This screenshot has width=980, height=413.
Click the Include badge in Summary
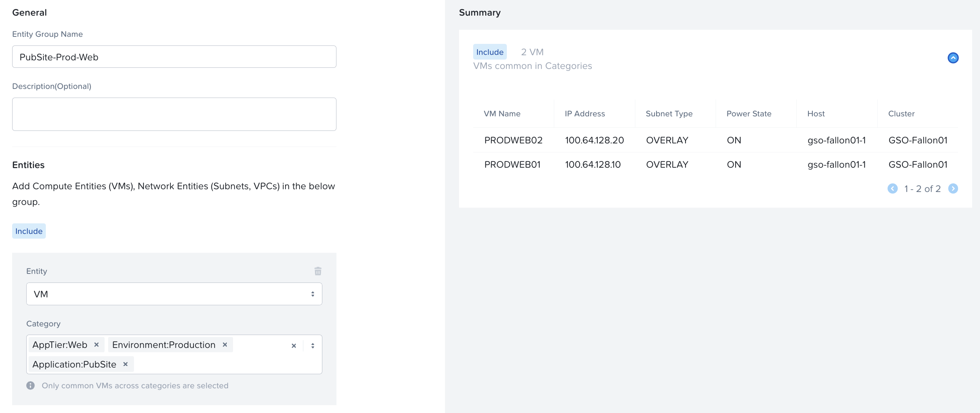pyautogui.click(x=490, y=52)
